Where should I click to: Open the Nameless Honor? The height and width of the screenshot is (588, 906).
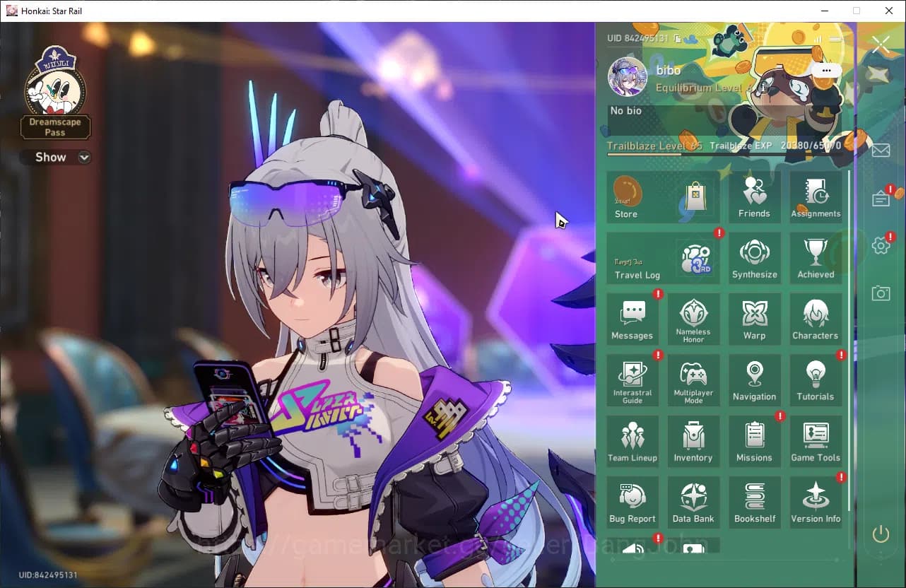(693, 319)
